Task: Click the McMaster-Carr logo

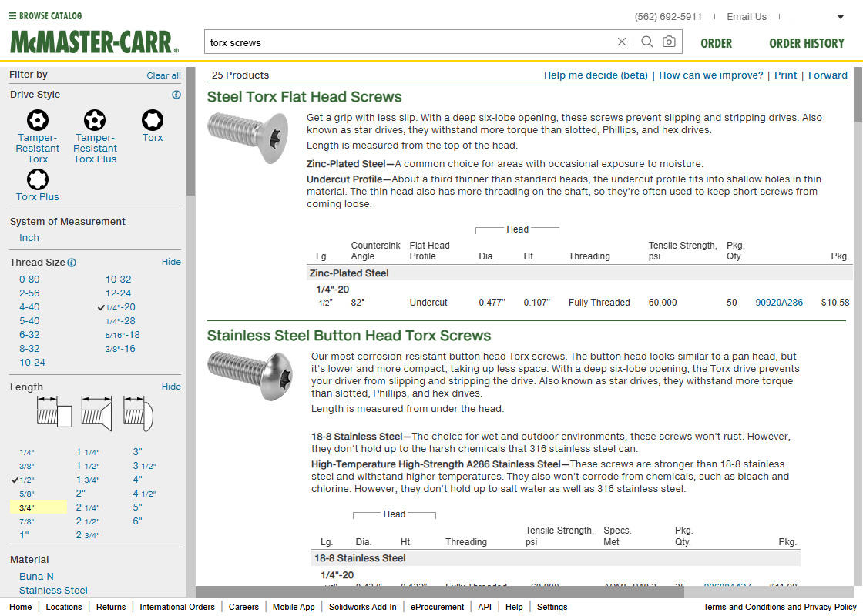Action: pos(94,42)
